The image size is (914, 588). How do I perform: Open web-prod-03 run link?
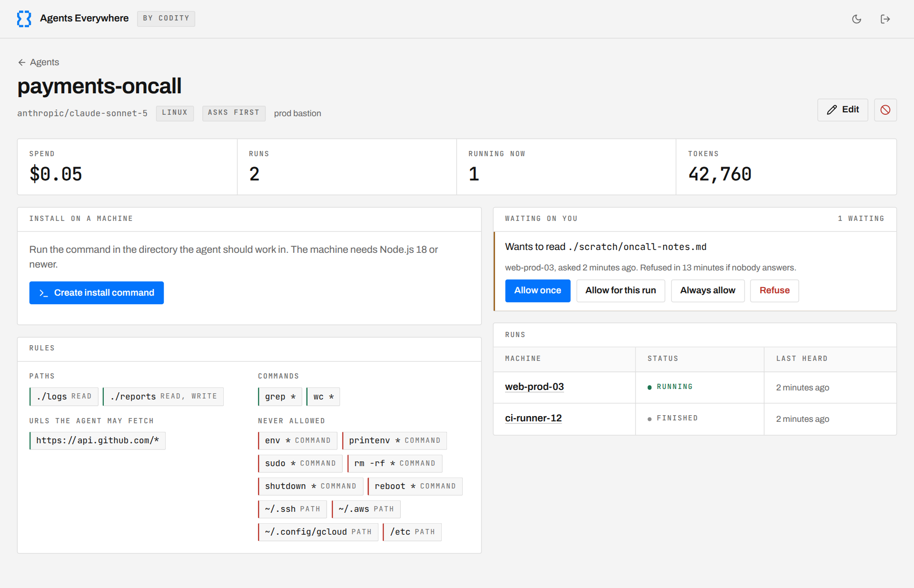534,387
